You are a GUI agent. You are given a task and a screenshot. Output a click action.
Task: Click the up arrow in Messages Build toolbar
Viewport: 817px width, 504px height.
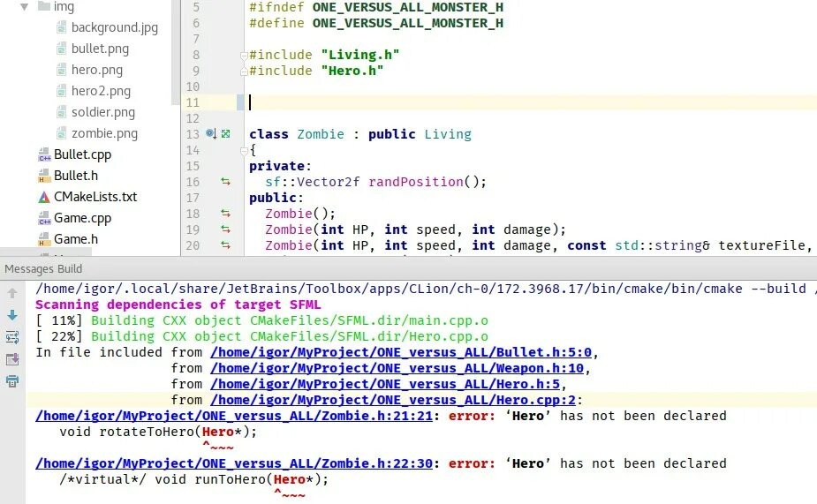point(12,293)
